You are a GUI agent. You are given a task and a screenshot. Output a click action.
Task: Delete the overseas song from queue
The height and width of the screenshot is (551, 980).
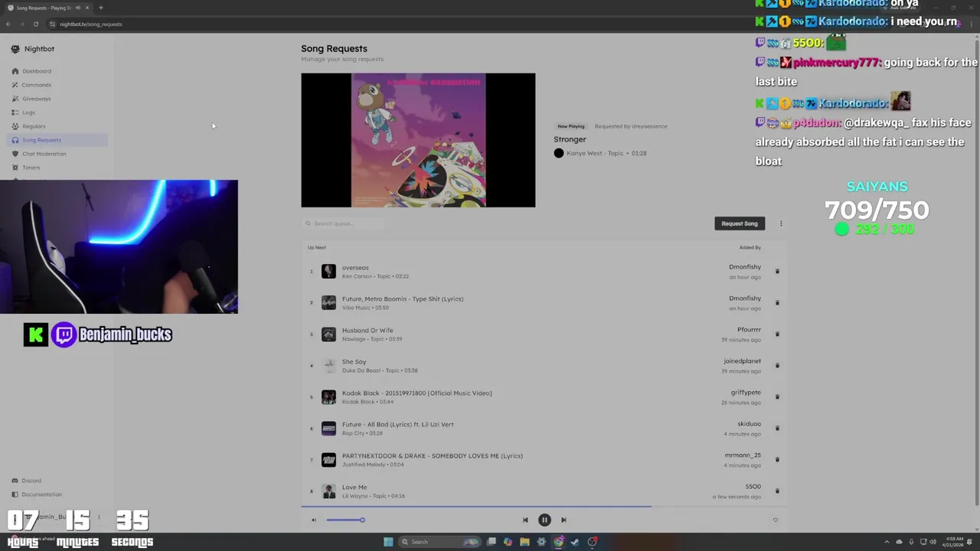[x=777, y=271]
